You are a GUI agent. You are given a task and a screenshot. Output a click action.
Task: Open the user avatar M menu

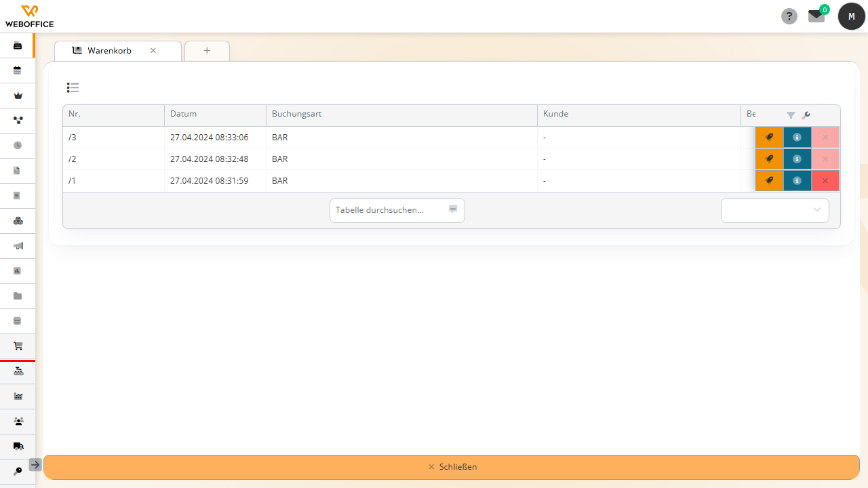coord(852,16)
